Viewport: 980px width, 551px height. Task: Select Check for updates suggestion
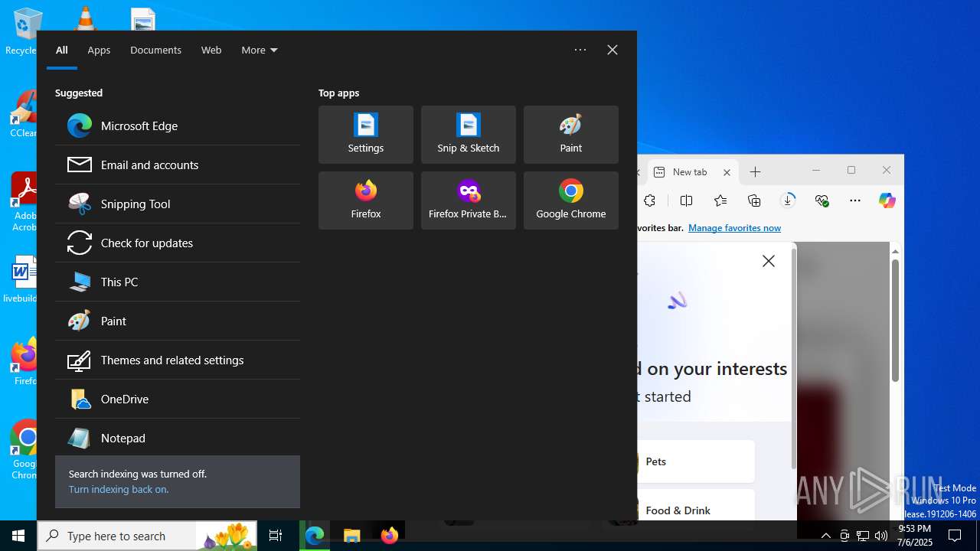(177, 243)
